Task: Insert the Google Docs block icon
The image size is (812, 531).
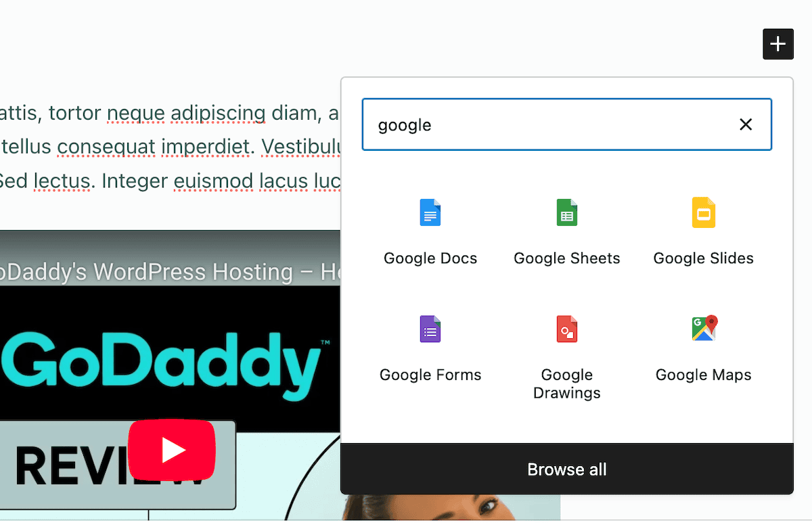Action: tap(430, 212)
